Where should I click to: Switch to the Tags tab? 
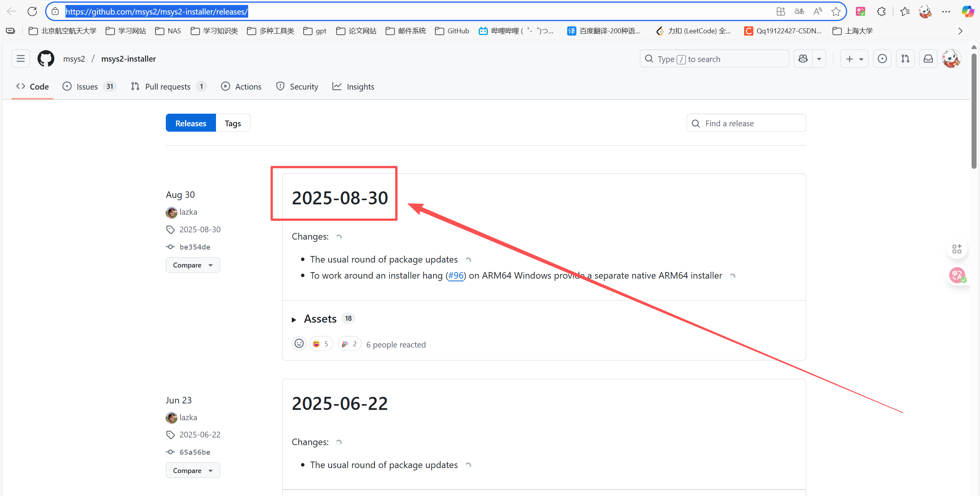point(232,123)
